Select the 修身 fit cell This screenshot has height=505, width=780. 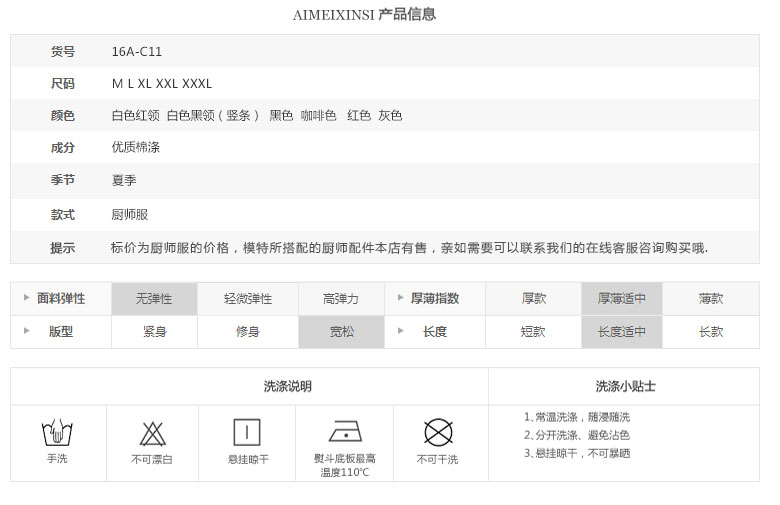click(x=248, y=332)
